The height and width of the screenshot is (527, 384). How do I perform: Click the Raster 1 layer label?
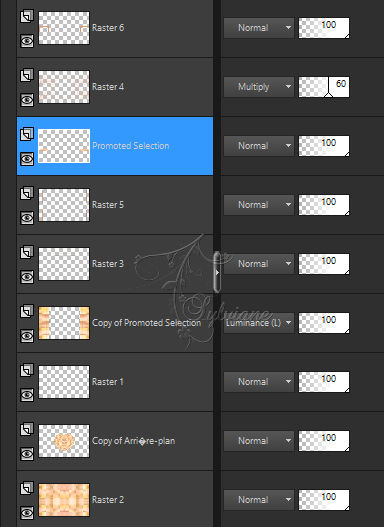108,382
